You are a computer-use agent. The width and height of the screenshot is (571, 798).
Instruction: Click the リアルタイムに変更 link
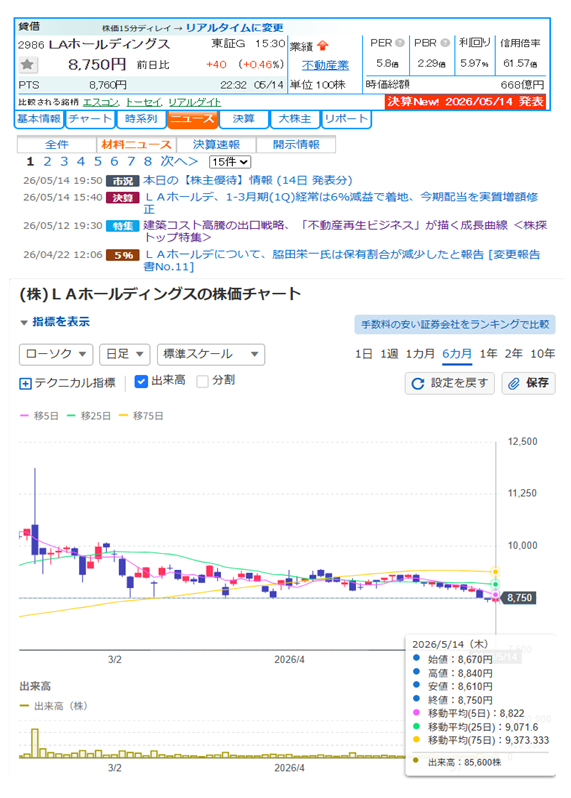[235, 28]
